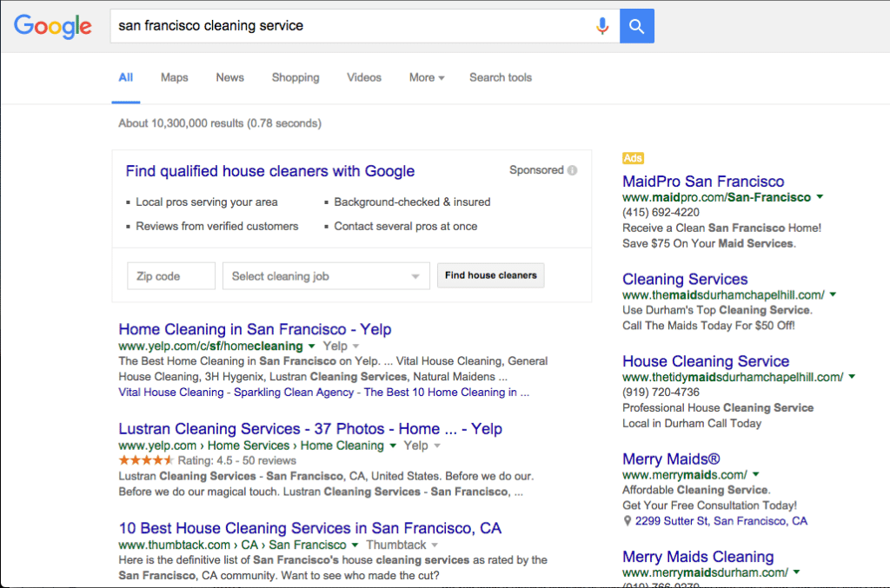
Task: Switch to the Shopping tab
Action: click(x=296, y=77)
